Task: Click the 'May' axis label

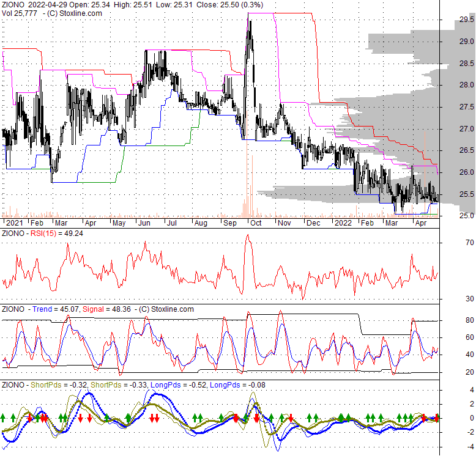Action: tap(119, 223)
